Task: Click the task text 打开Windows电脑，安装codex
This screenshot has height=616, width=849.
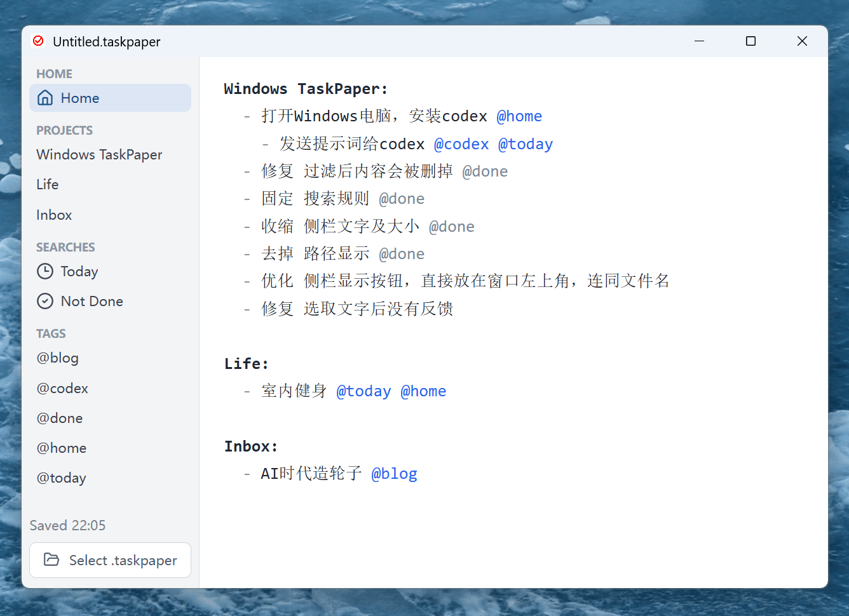Action: (x=374, y=116)
